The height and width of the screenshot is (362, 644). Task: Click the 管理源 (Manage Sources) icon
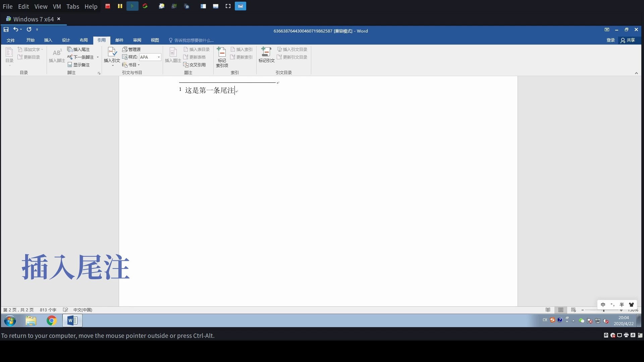(131, 49)
